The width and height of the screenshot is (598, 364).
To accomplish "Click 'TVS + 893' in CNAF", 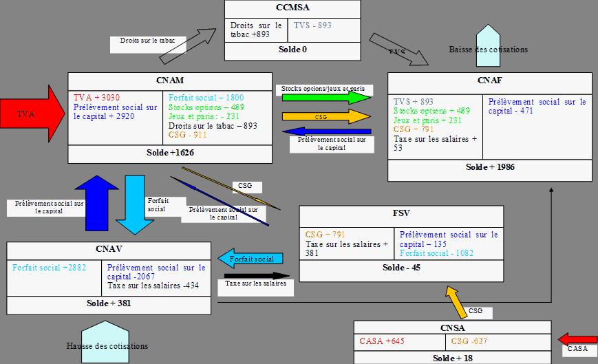I will tap(414, 102).
